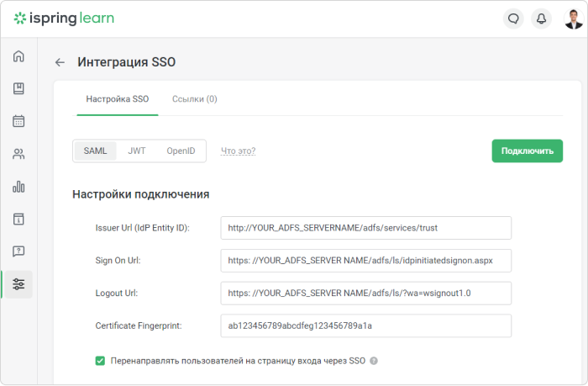588x386 pixels.
Task: Open the users icon in sidebar
Action: pos(18,154)
